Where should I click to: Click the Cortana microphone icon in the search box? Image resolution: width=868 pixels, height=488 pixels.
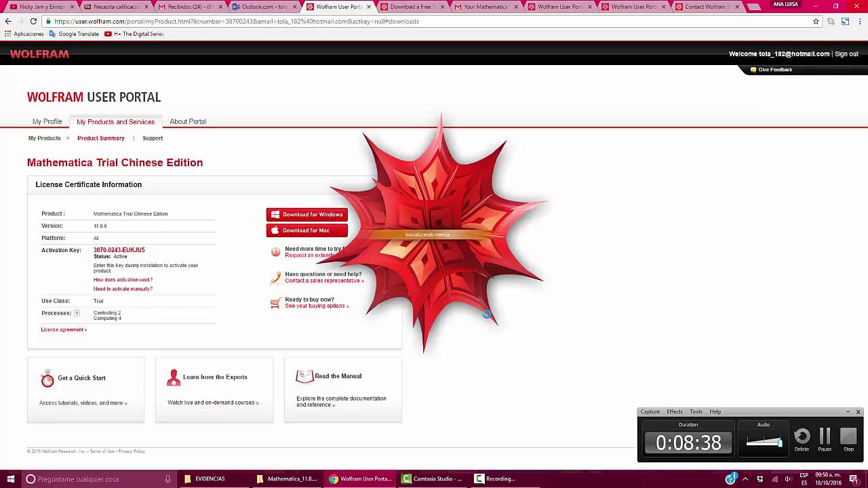pyautogui.click(x=167, y=479)
